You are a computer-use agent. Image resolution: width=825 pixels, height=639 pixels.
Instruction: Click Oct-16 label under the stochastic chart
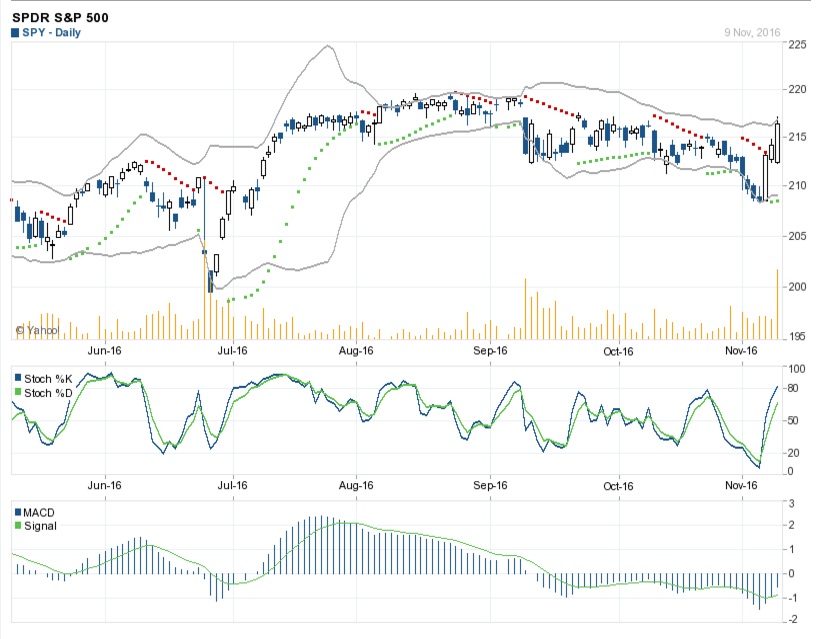(x=618, y=486)
